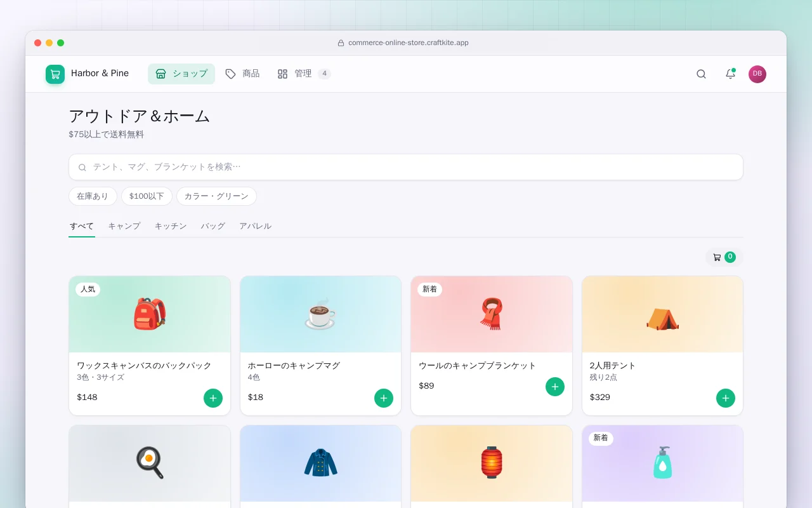Add ワックスキャンバスのバックパック to cart

click(x=213, y=398)
